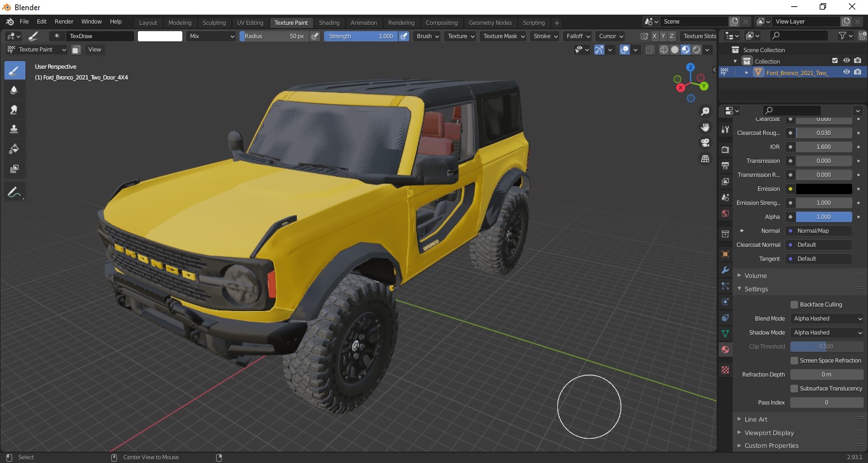Click the black Emission color swatch
Screen dimensions: 868x463
824,189
